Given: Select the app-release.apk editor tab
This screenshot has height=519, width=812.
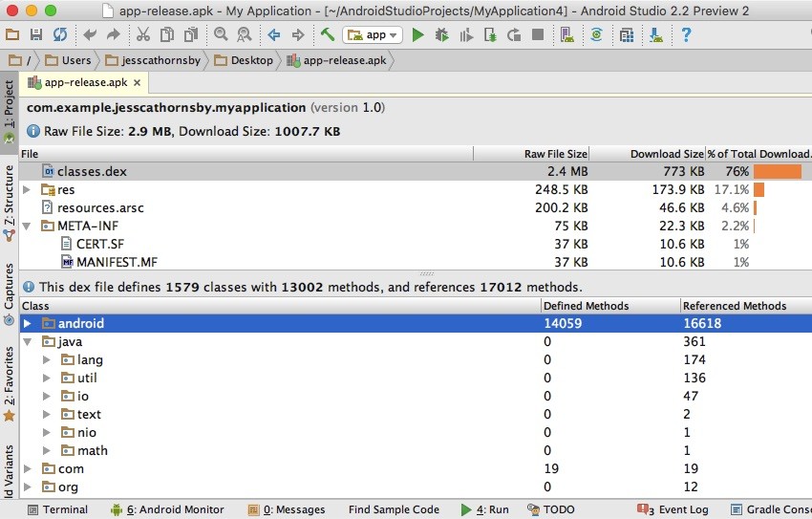Looking at the screenshot, I should click(84, 82).
